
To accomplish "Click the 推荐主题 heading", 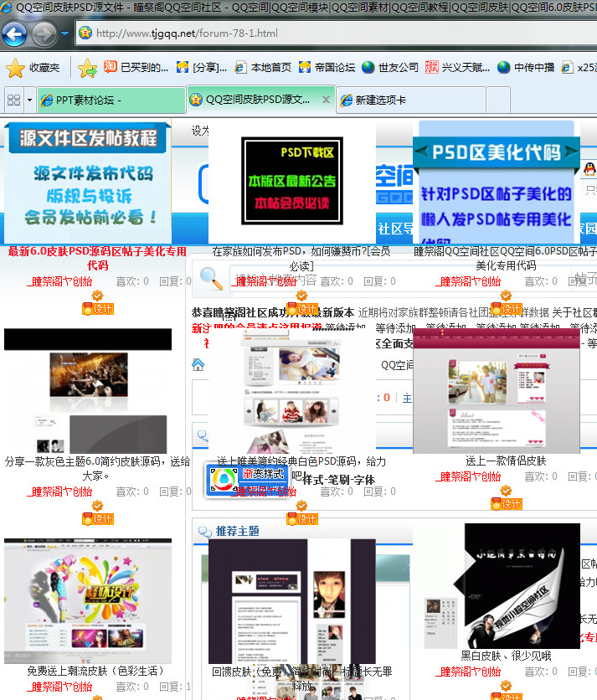I will [238, 531].
